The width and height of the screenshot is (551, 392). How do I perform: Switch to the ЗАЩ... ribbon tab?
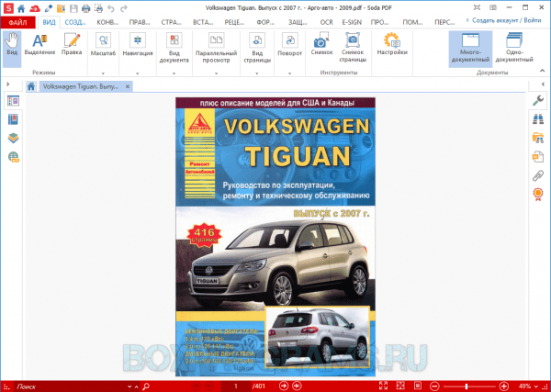click(298, 22)
